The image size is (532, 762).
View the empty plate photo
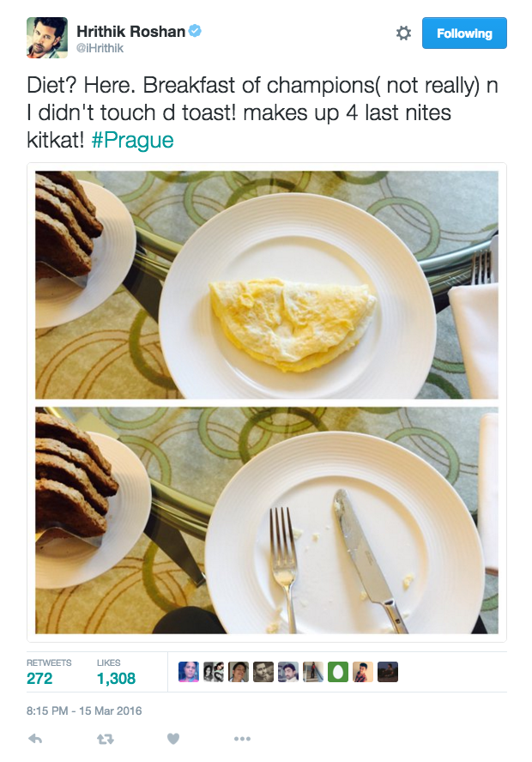[x=267, y=520]
